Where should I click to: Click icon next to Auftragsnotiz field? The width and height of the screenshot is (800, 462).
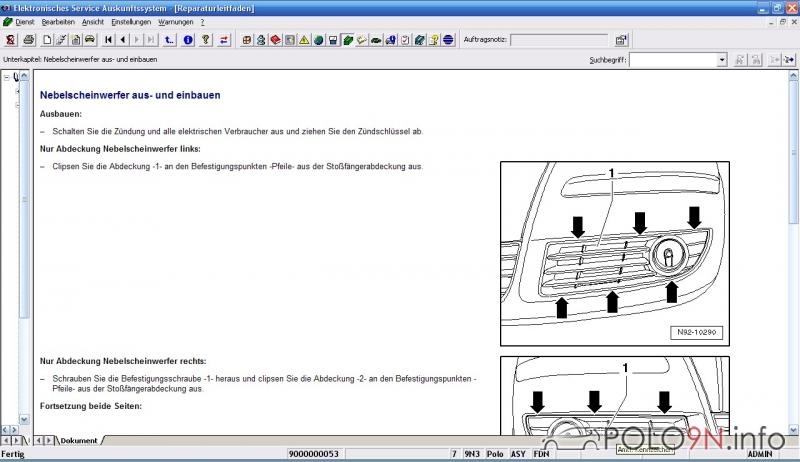621,40
